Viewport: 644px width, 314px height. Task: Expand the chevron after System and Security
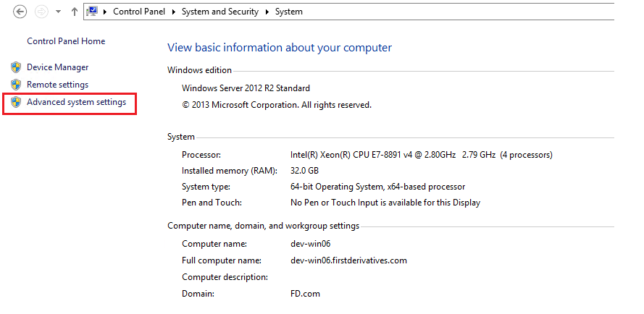click(267, 12)
